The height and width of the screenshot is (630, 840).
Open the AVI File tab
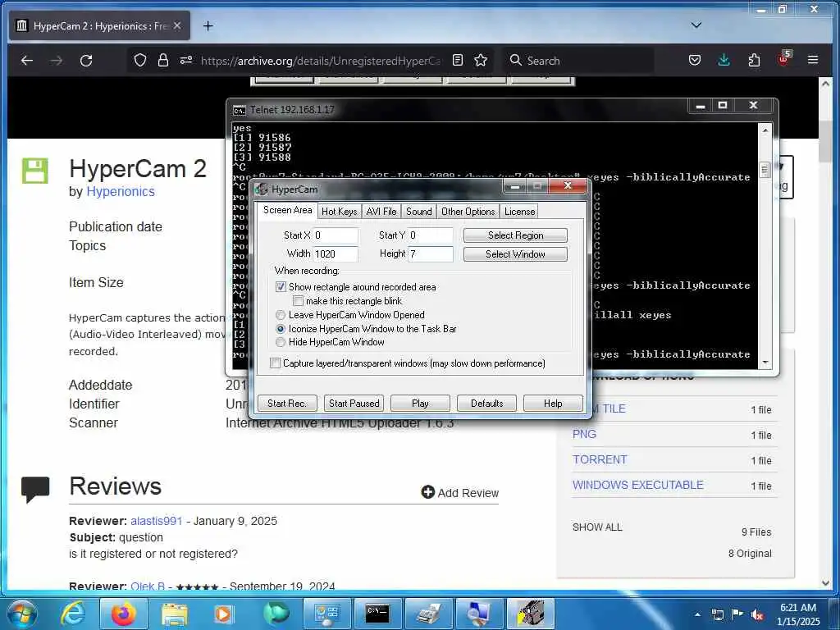click(x=381, y=211)
